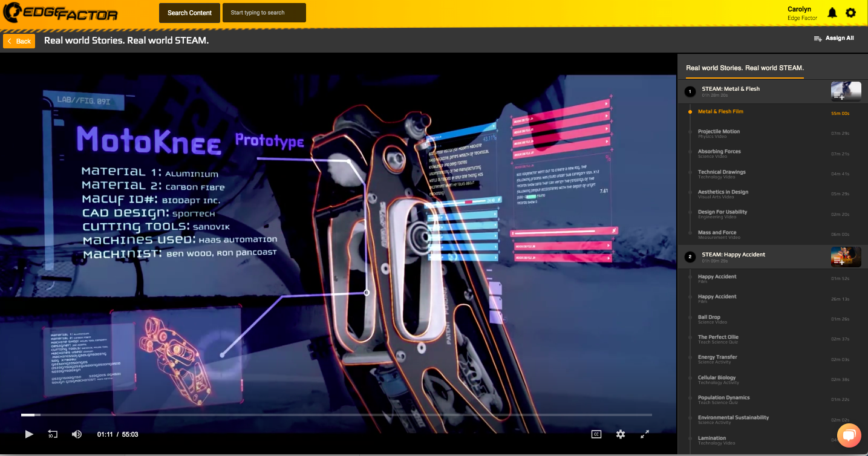This screenshot has width=868, height=456.
Task: Click the Edge Factor logo
Action: pyautogui.click(x=60, y=13)
